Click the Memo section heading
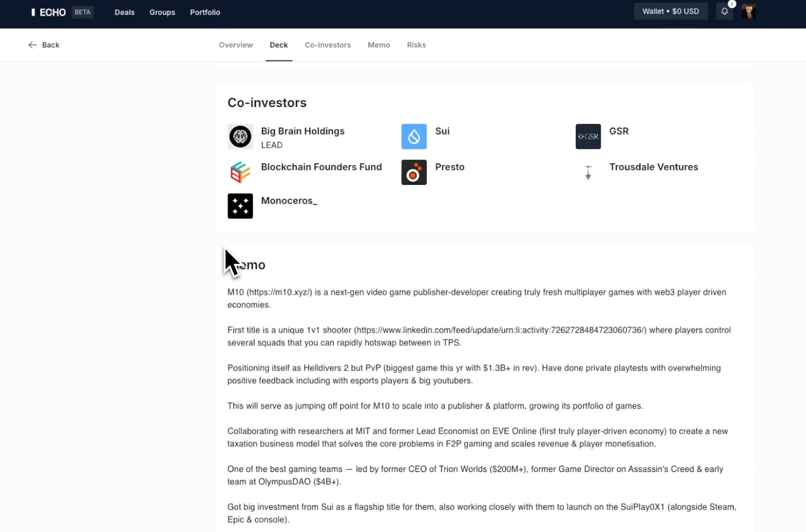 pyautogui.click(x=247, y=265)
